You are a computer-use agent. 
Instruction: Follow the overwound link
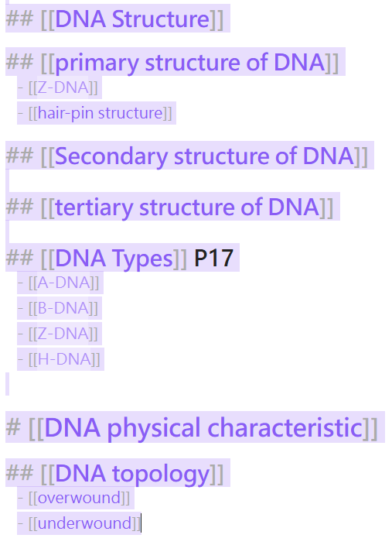79,498
